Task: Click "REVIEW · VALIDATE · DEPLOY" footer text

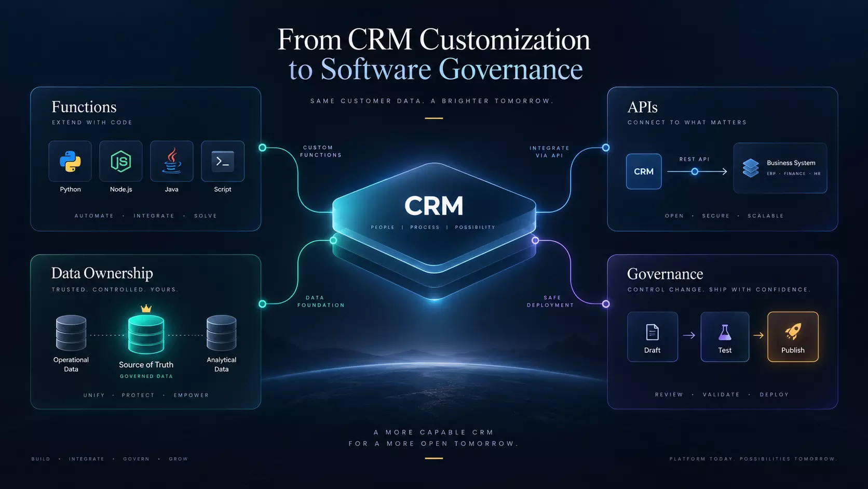Action: coord(722,394)
